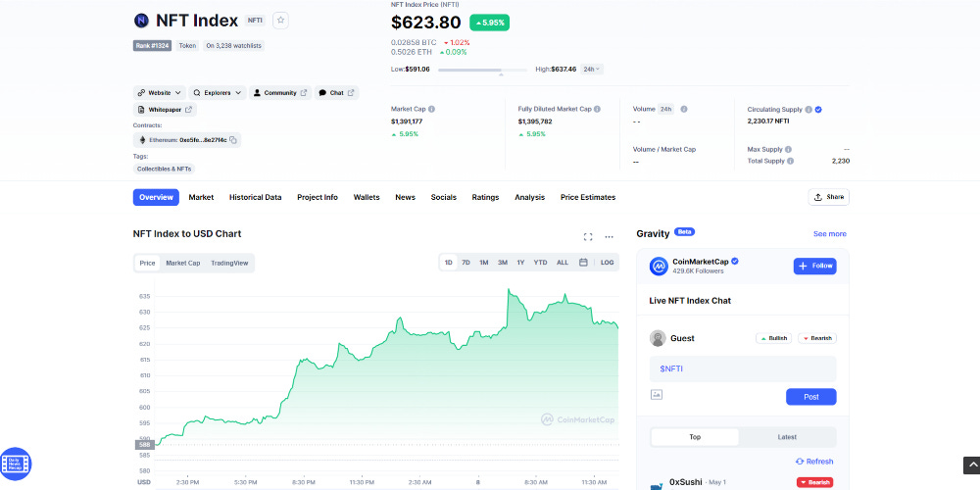Open the News tab

(405, 198)
